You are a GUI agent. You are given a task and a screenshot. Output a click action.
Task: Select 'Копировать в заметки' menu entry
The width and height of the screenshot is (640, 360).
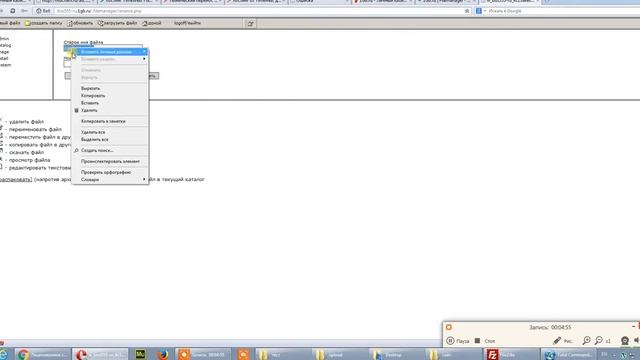click(x=110, y=121)
